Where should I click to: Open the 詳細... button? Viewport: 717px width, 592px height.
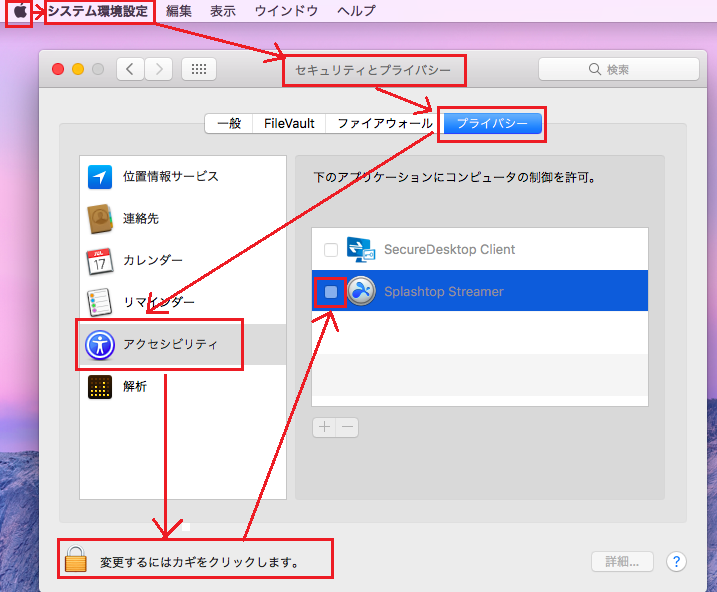(x=622, y=561)
